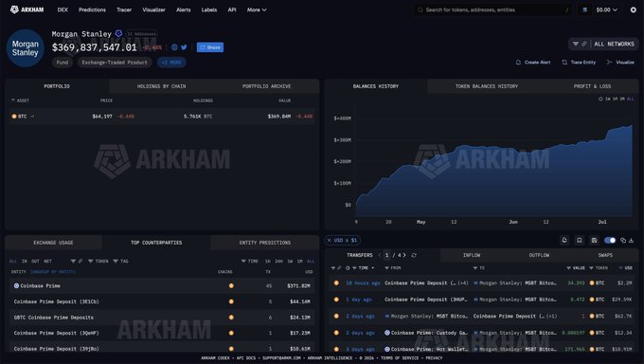The width and height of the screenshot is (644, 364).
Task: Click the verified entity badge beside Morgan Stanley
Action: click(x=118, y=33)
